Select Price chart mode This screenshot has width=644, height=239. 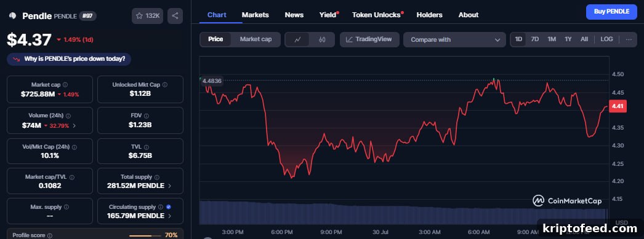tap(215, 39)
